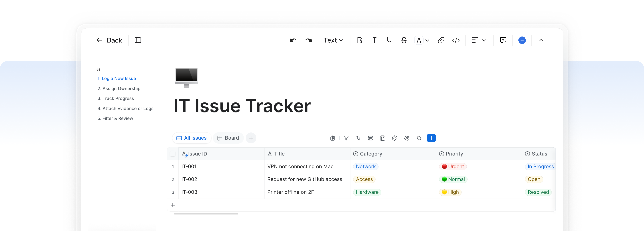Open the Access category tag

[364, 179]
